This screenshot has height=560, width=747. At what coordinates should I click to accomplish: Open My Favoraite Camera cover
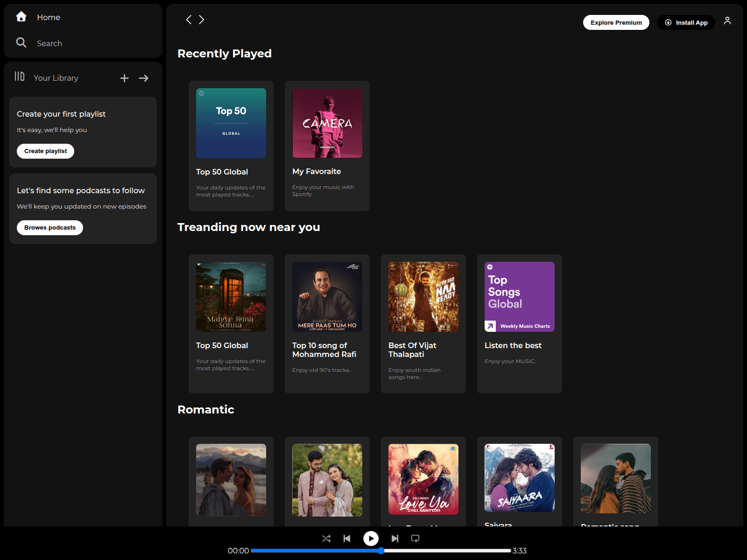tap(327, 123)
